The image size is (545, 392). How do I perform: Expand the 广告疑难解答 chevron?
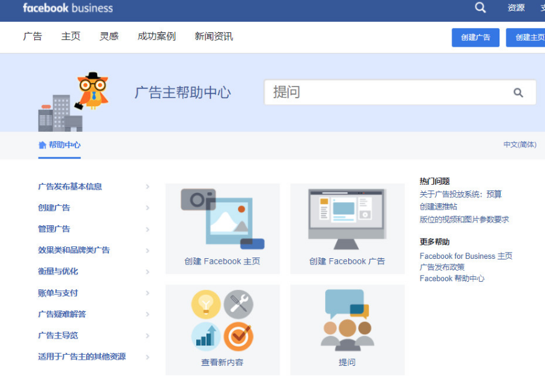pos(148,314)
